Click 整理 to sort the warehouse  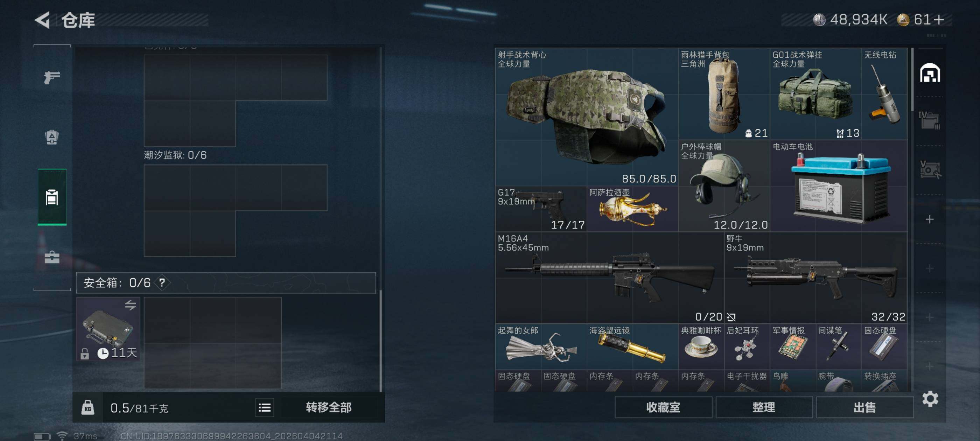click(x=764, y=407)
